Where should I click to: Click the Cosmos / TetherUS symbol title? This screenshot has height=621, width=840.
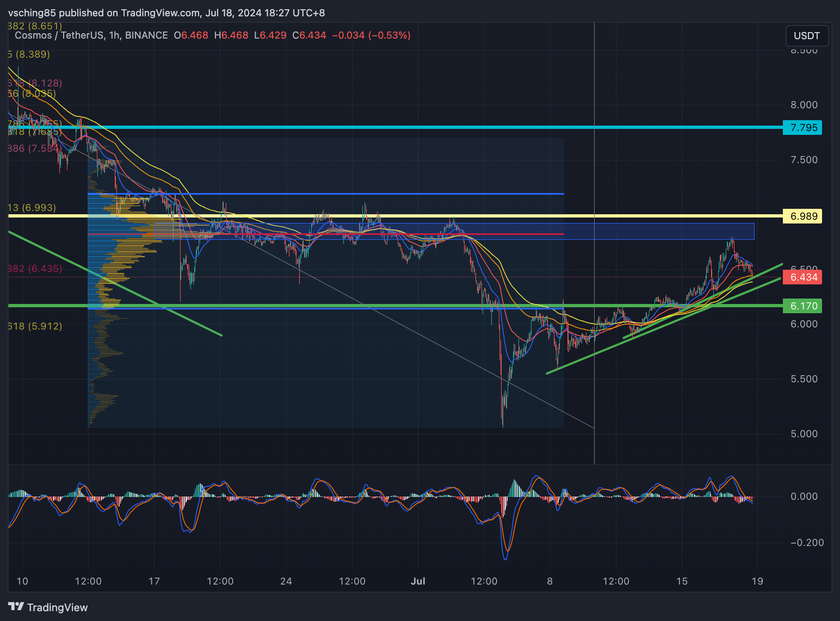(91, 35)
